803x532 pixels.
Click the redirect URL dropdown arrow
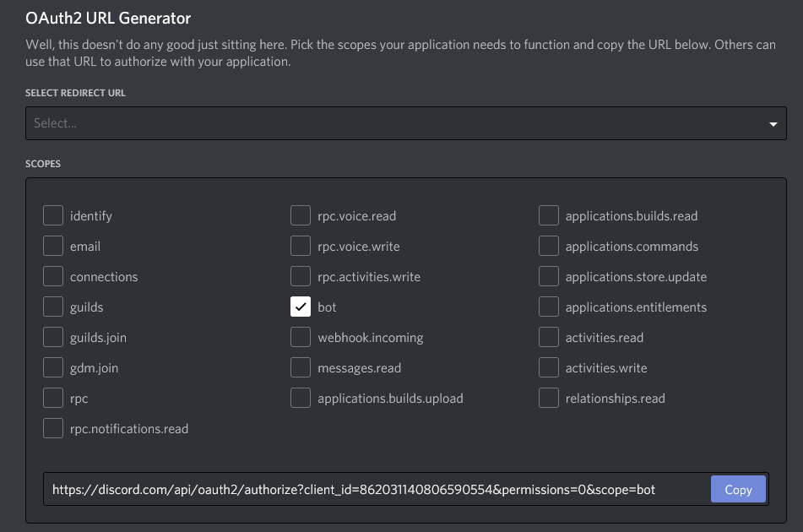tap(773, 124)
